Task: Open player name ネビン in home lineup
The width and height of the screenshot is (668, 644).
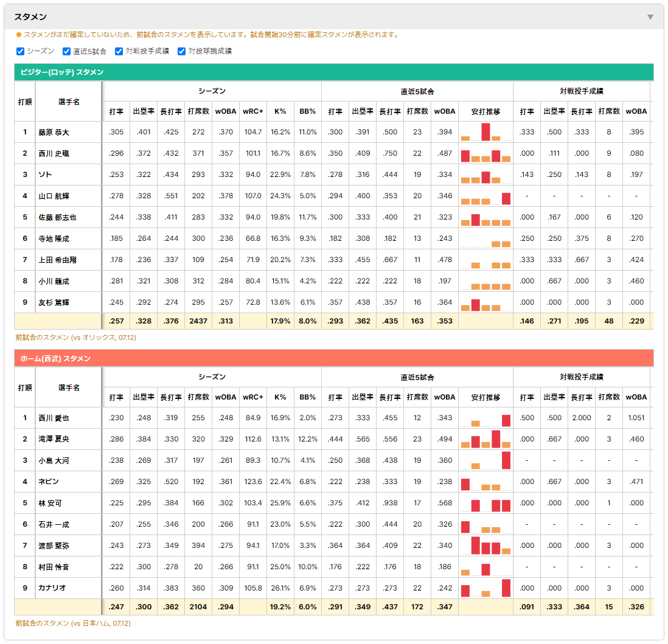Action: (x=49, y=482)
